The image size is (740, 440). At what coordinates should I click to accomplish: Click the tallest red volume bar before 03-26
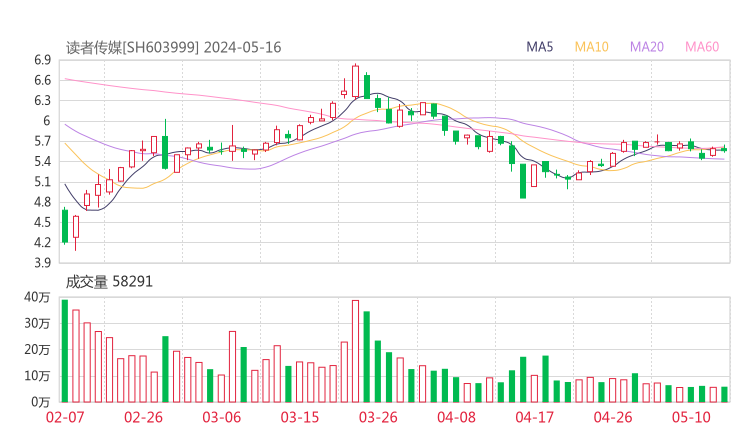point(355,351)
